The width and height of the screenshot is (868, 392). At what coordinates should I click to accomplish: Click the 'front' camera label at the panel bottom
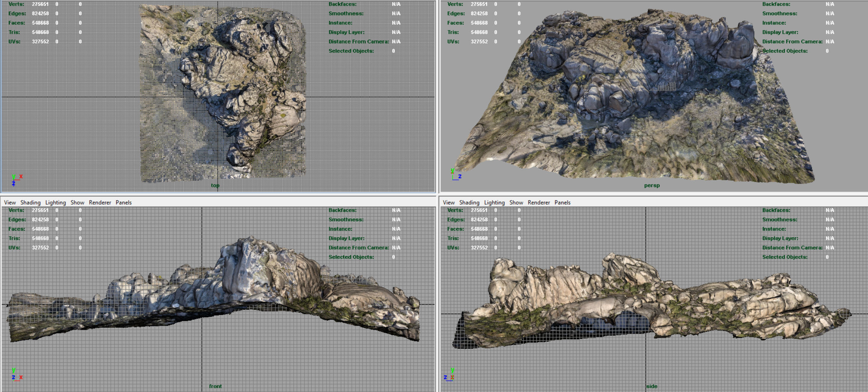215,386
